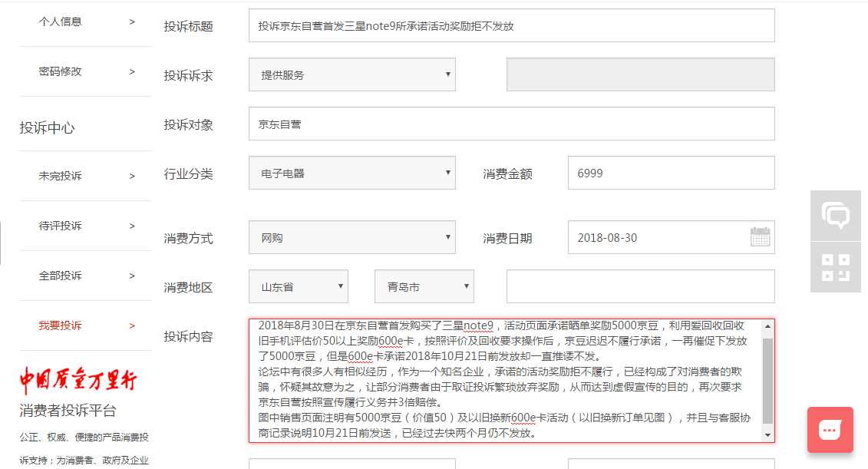The width and height of the screenshot is (868, 469).
Task: Click the 投诉内容 label
Action: pyautogui.click(x=188, y=337)
